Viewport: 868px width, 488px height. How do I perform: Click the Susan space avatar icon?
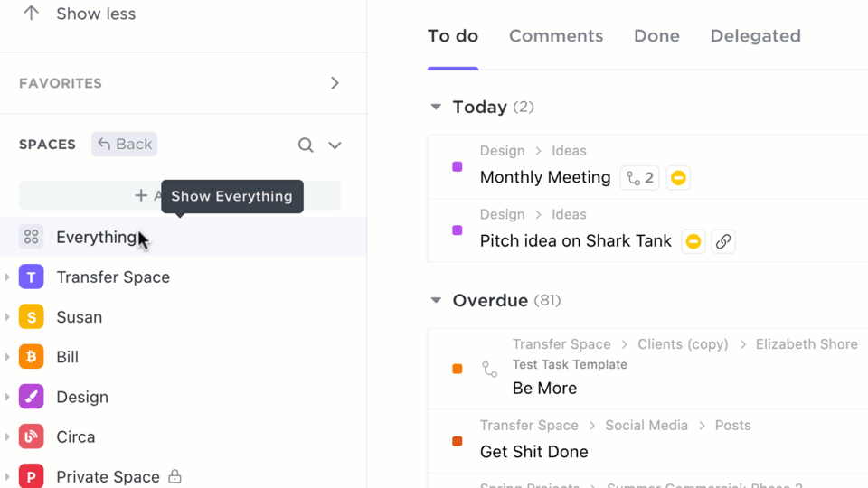point(32,317)
